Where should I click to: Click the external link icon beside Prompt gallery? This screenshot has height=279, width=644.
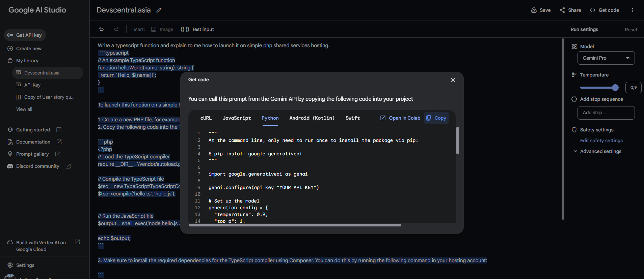58,154
